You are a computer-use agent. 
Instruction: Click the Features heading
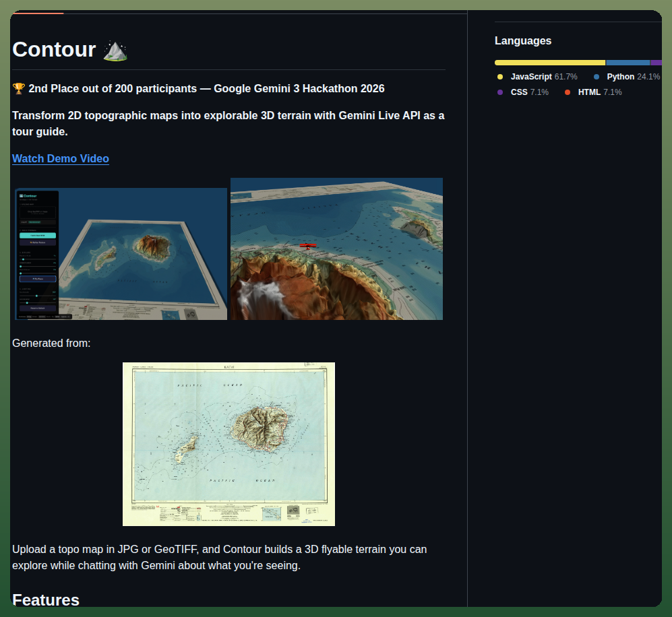(46, 599)
